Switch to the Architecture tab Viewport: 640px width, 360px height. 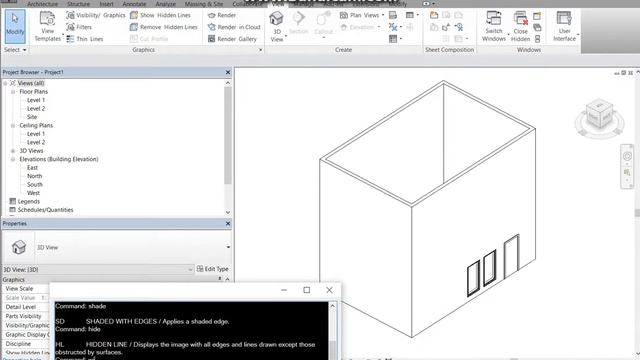[x=42, y=4]
